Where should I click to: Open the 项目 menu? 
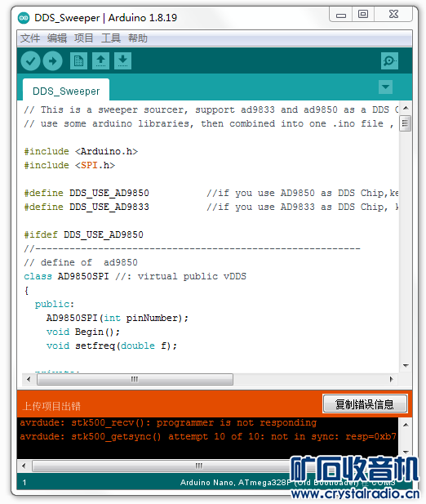click(x=84, y=38)
